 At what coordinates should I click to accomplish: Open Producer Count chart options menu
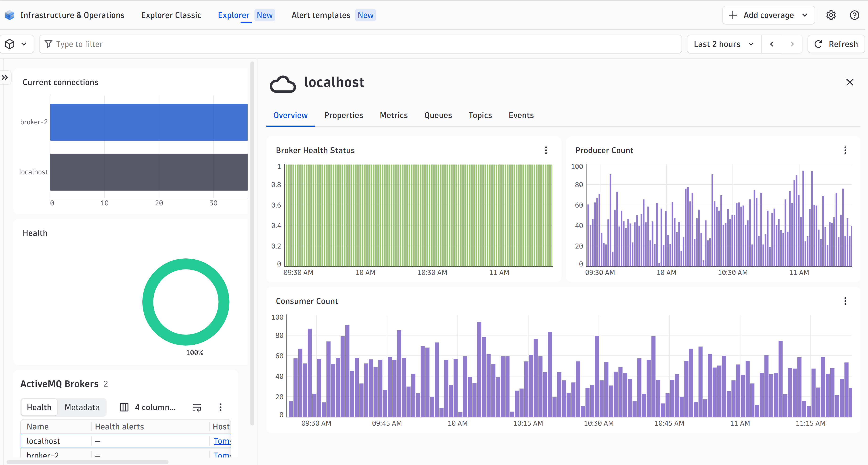845,150
